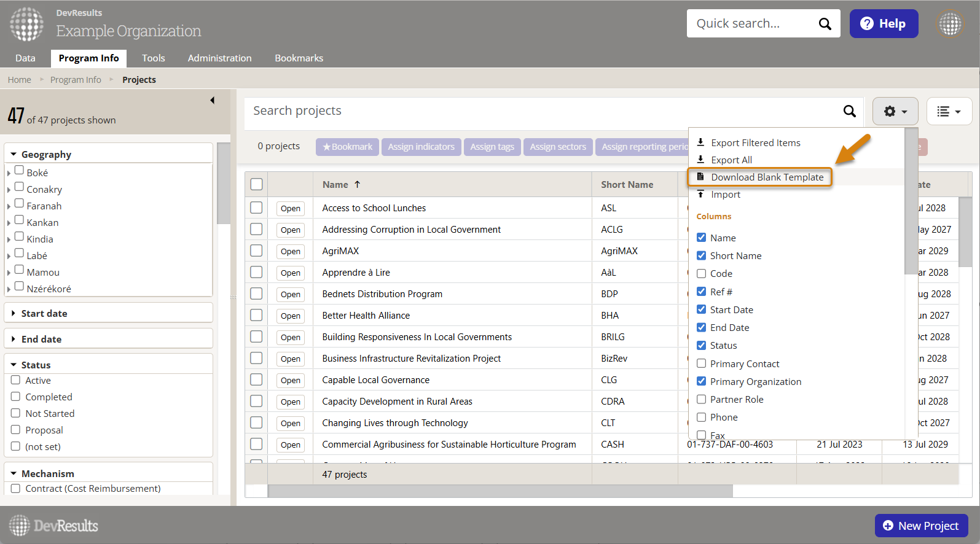Uncheck the Short Name column
980x544 pixels.
pos(701,255)
